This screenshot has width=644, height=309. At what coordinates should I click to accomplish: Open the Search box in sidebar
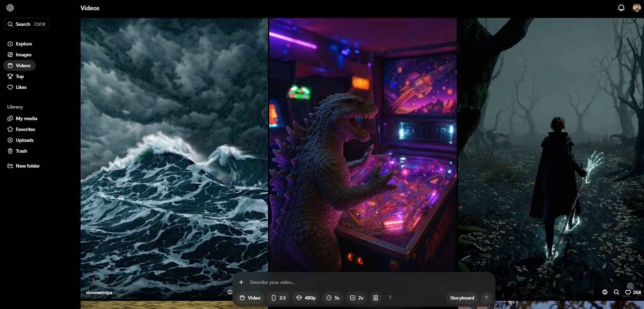[x=26, y=24]
